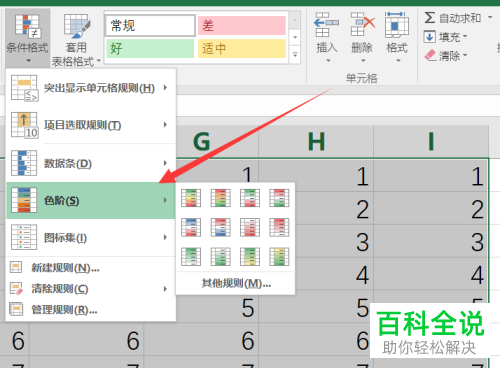Screen dimensions: 500x368
Task: Click the 自动求和 sigma icon
Action: 430,17
